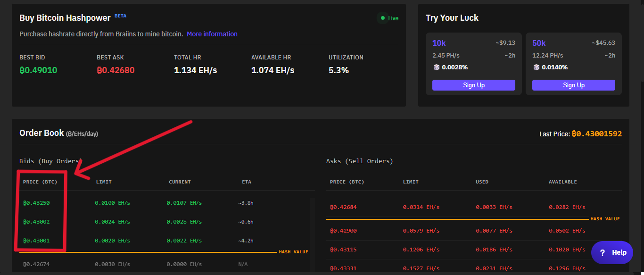Click the question mark Help icon
This screenshot has width=644, height=275.
(602, 253)
